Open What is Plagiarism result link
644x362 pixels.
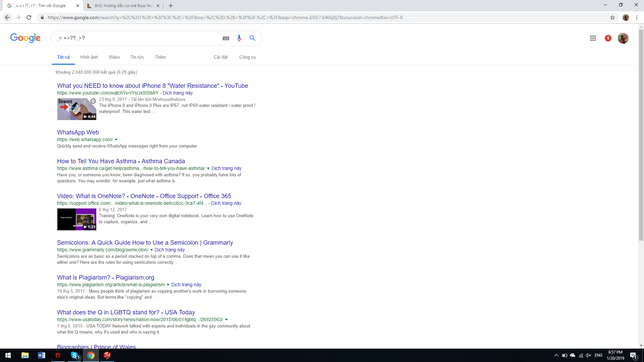pos(105,278)
